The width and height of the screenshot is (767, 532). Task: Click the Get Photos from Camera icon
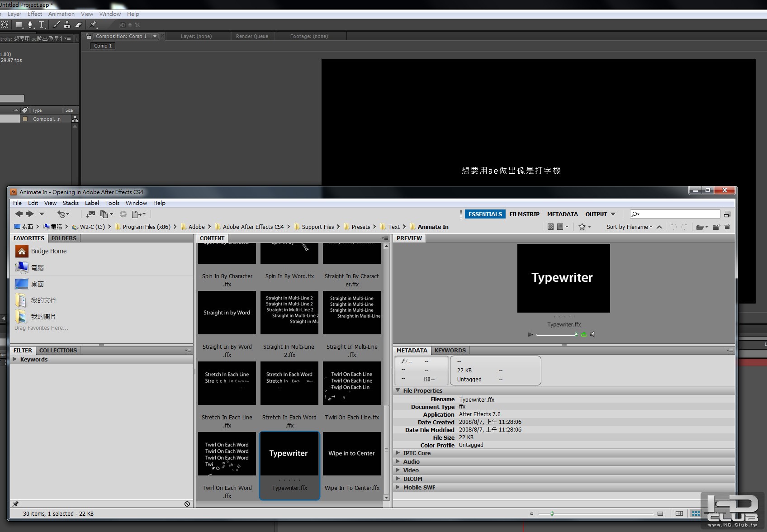(x=90, y=214)
